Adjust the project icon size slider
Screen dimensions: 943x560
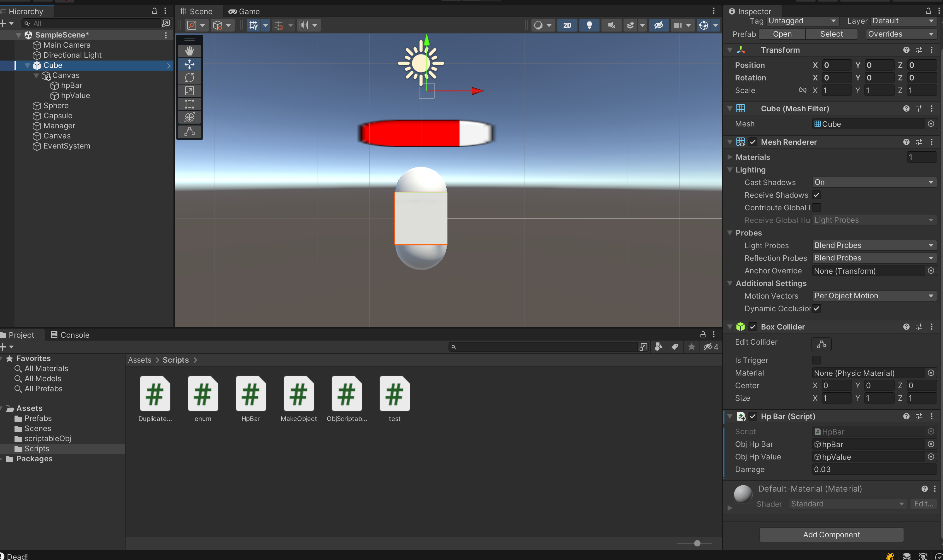pyautogui.click(x=697, y=543)
